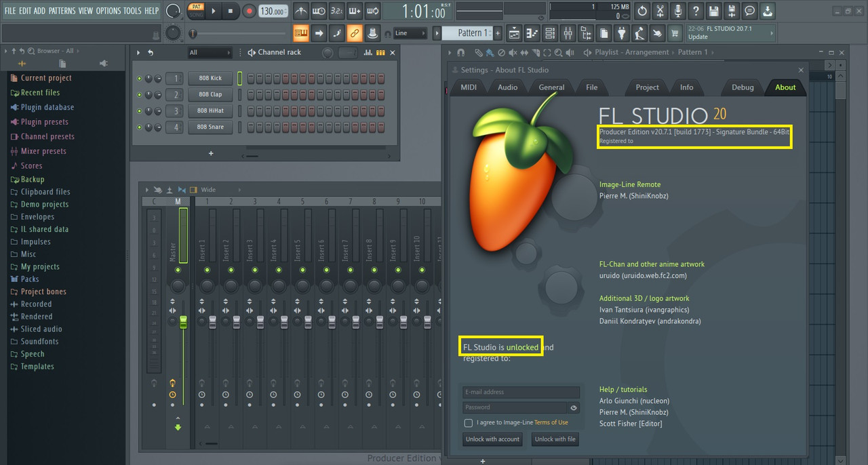Switch to the Debug tab
Viewport: 868px width, 465px height.
point(743,87)
